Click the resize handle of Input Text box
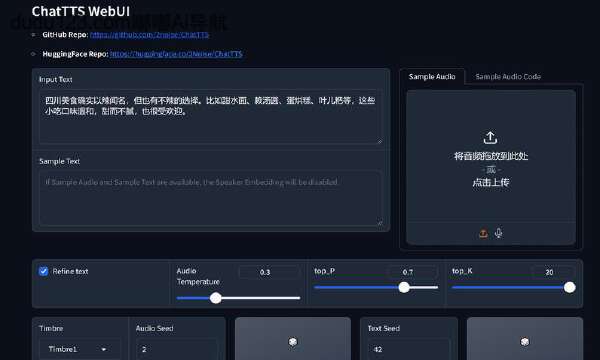 coord(379,141)
